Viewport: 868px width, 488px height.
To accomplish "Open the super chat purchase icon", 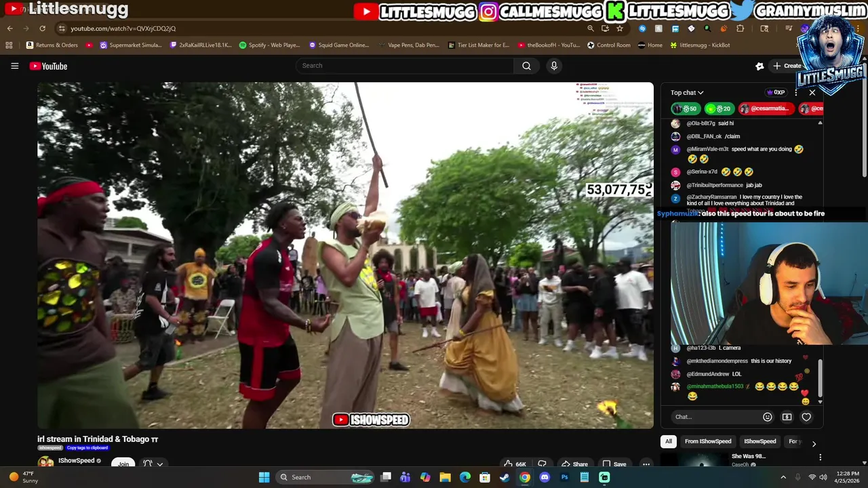I will (x=787, y=417).
